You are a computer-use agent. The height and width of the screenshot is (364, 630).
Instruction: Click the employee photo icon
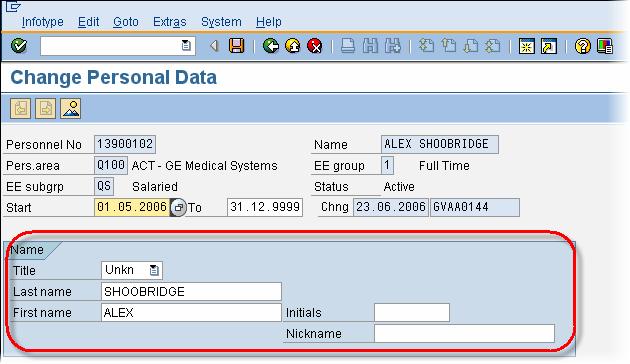pyautogui.click(x=71, y=108)
